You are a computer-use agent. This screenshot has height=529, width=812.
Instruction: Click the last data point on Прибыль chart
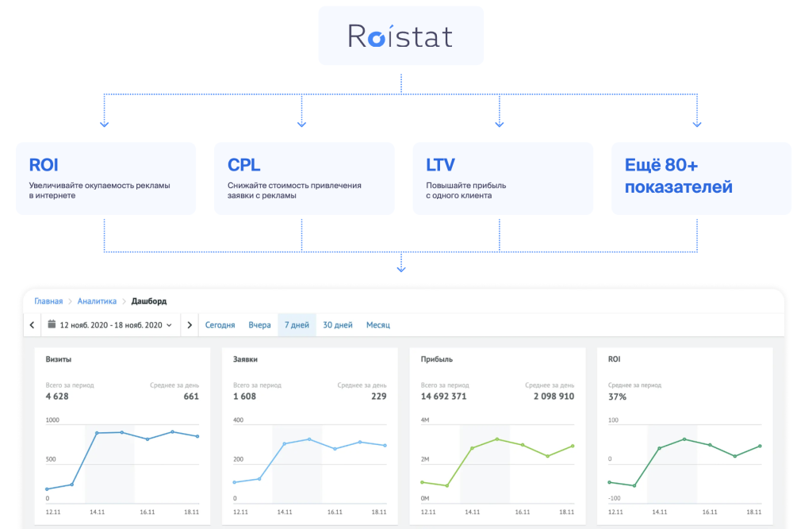573,446
